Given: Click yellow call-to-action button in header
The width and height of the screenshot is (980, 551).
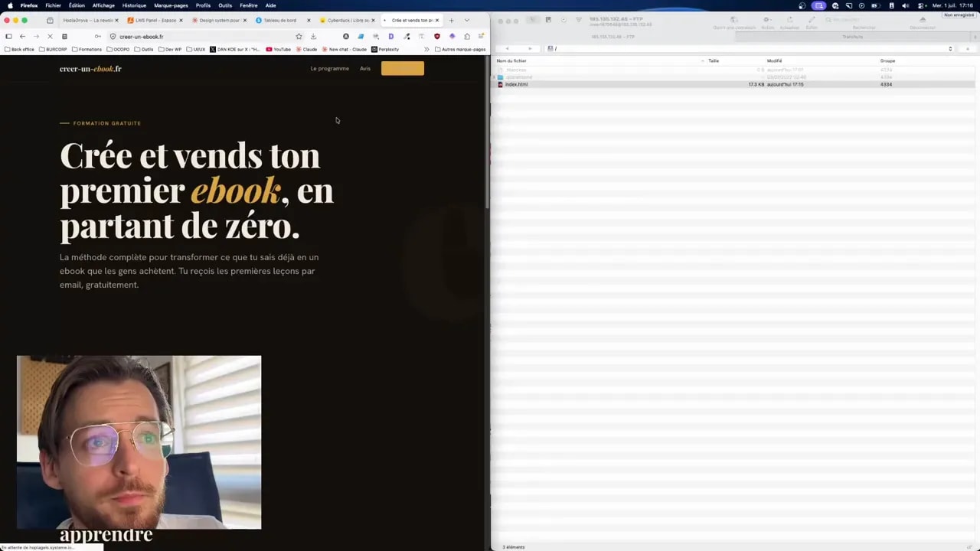Looking at the screenshot, I should [403, 68].
